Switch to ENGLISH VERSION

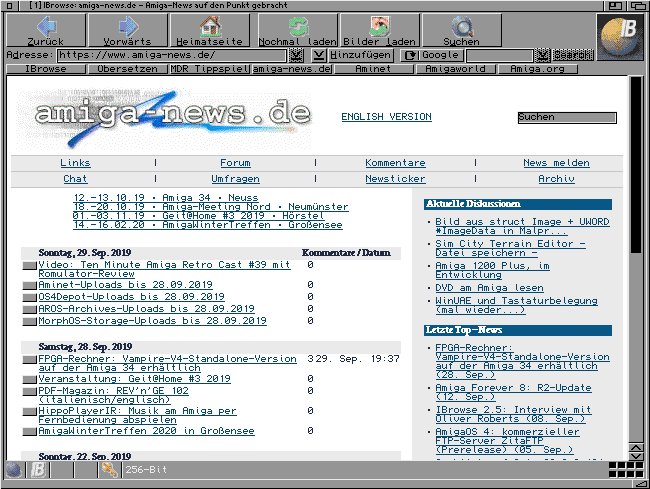[386, 117]
